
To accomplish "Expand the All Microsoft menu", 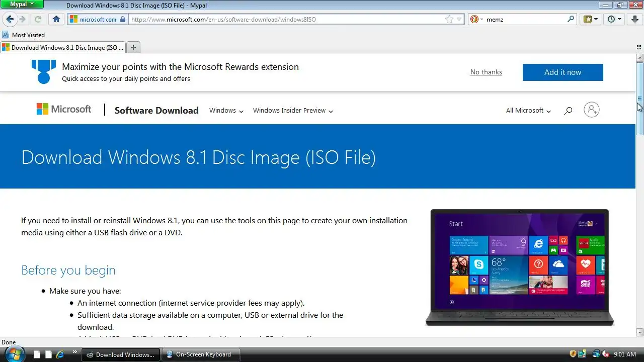I will pyautogui.click(x=528, y=110).
